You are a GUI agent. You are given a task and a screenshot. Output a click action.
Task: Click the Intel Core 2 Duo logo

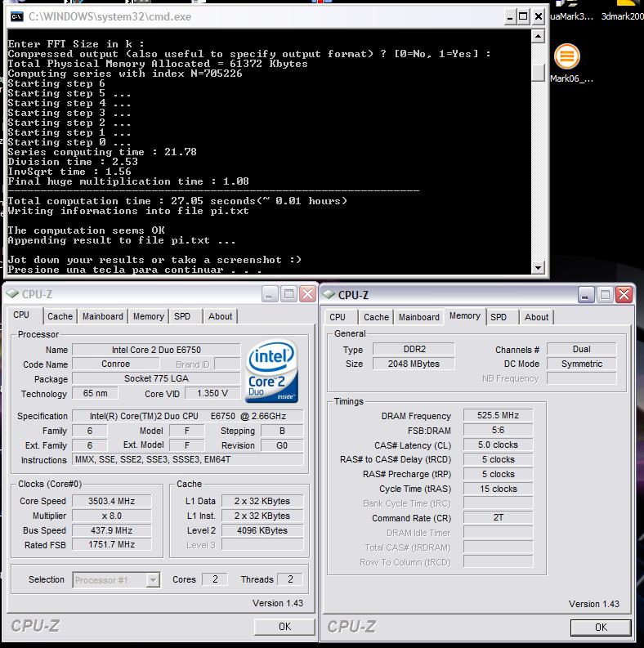point(271,371)
